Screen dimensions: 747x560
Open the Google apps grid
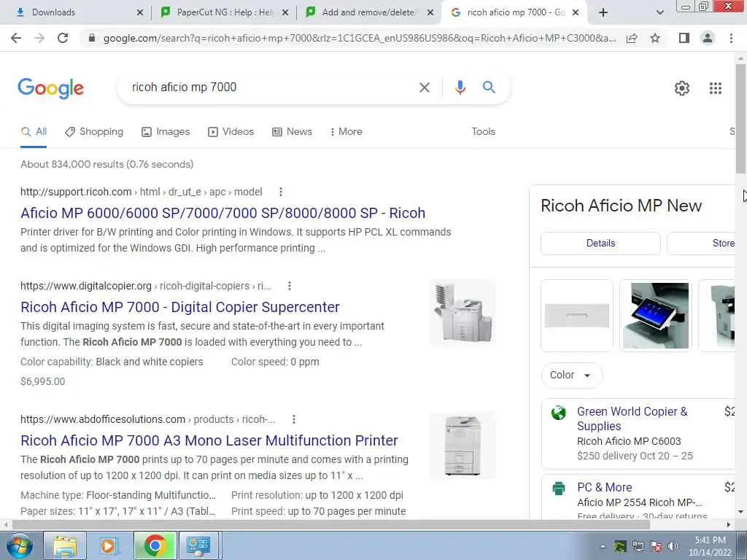[716, 88]
